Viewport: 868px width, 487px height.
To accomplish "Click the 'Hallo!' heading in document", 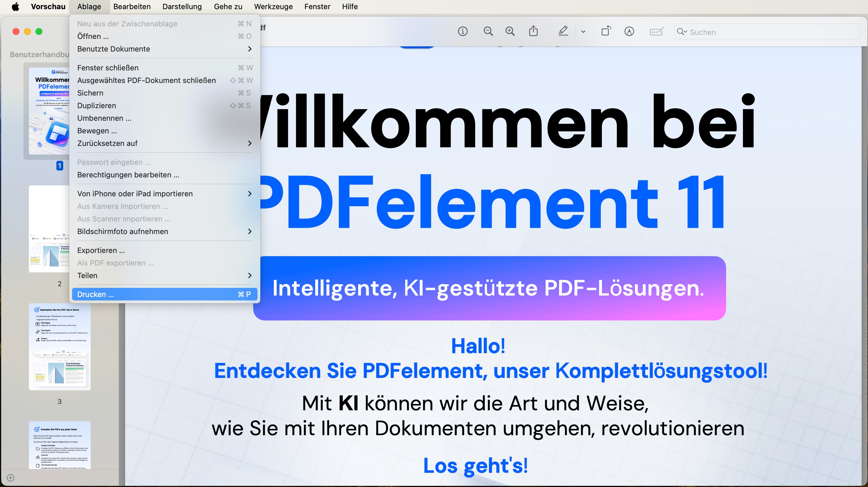I will click(478, 346).
